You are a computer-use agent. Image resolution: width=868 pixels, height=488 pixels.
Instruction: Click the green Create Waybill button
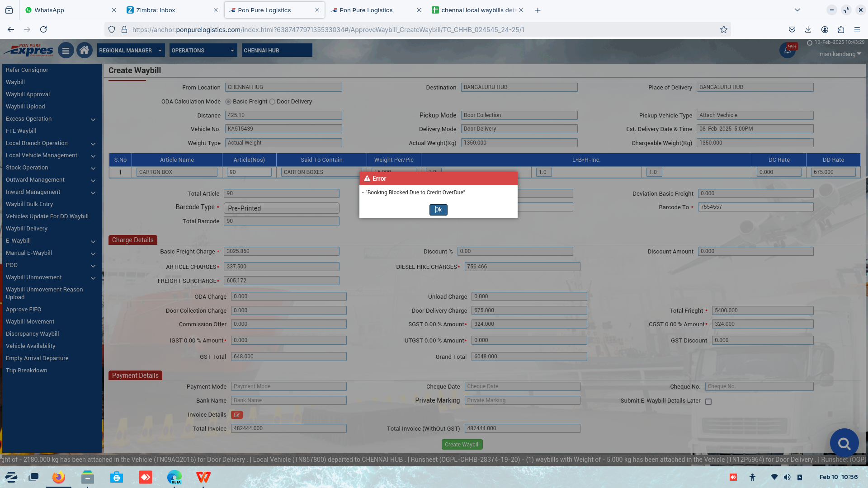[462, 445]
